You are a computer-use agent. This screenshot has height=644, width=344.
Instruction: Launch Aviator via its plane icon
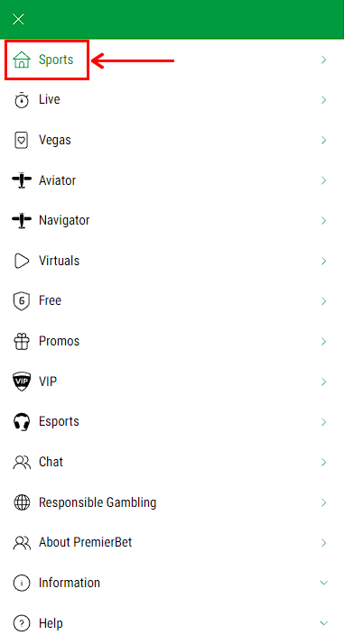22,180
